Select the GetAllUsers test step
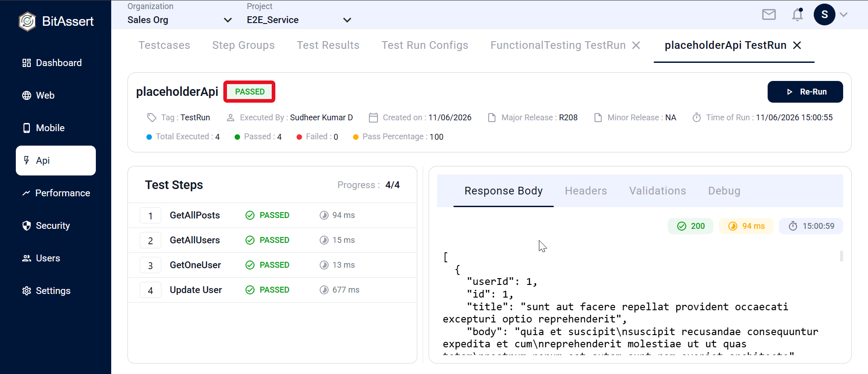The width and height of the screenshot is (868, 374). point(272,240)
